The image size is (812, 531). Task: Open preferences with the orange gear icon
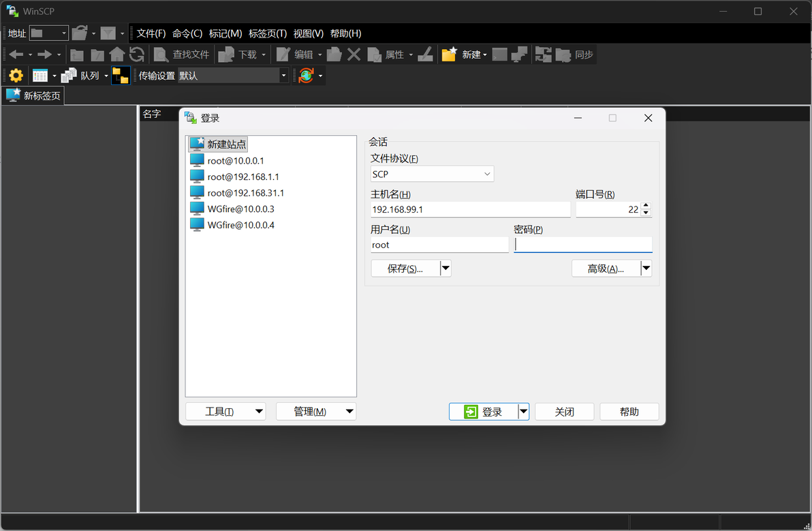[x=16, y=76]
